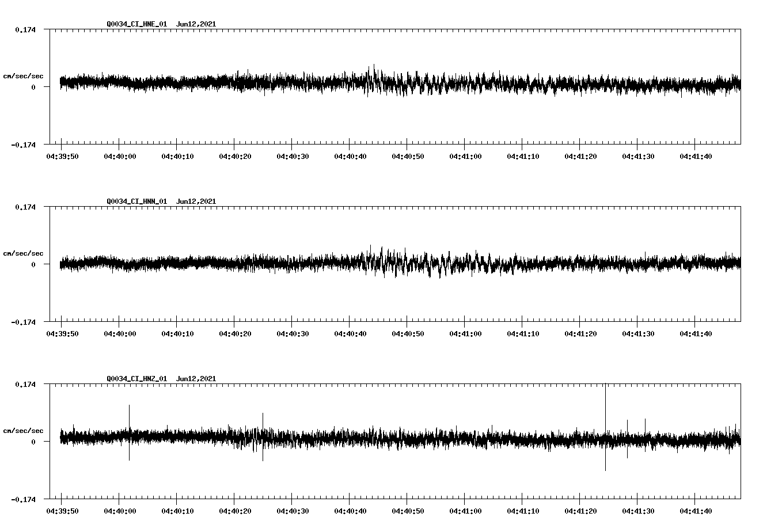Click 04:41:20 time label under HNN plot
Image resolution: width=782 pixels, height=532 pixels.
click(x=580, y=334)
